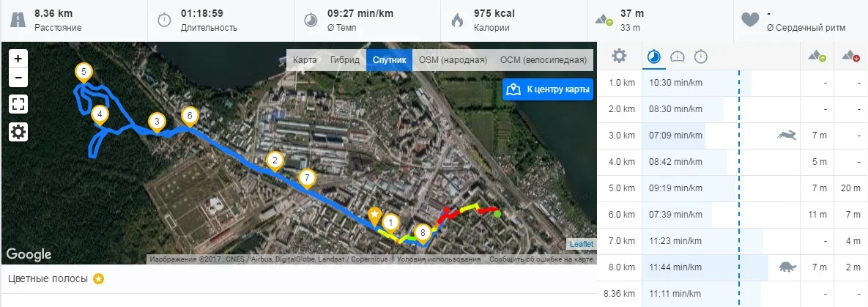Open Leaflet attribution link
868x307 pixels.
pyautogui.click(x=582, y=245)
